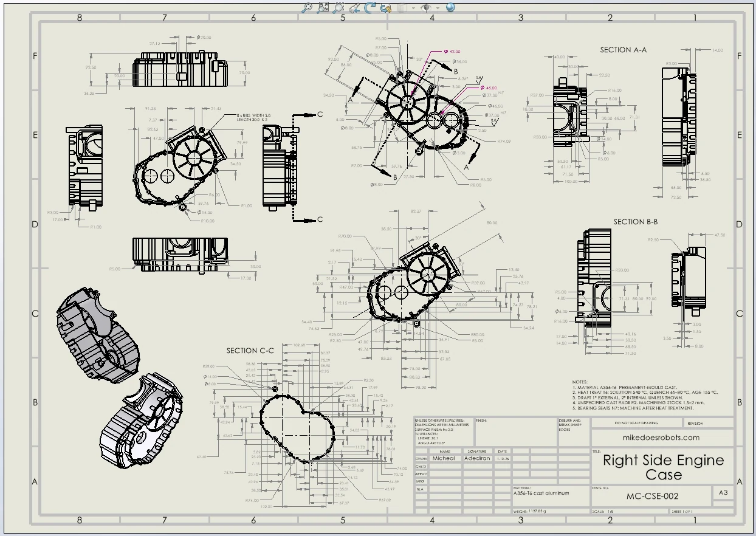Select the SECTION A-A label
The height and width of the screenshot is (536, 756).
click(x=624, y=50)
